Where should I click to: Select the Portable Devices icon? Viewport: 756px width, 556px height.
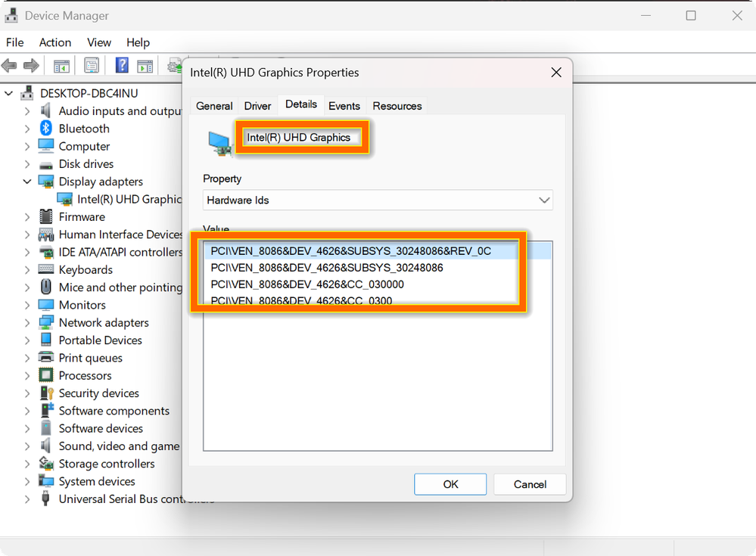pyautogui.click(x=46, y=340)
